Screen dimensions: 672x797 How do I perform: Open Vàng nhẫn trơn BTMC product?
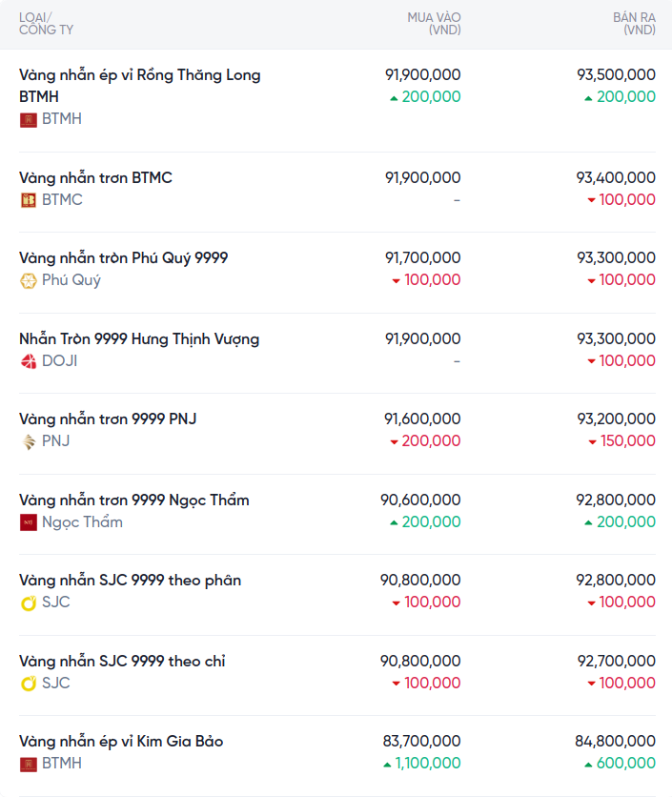95,177
